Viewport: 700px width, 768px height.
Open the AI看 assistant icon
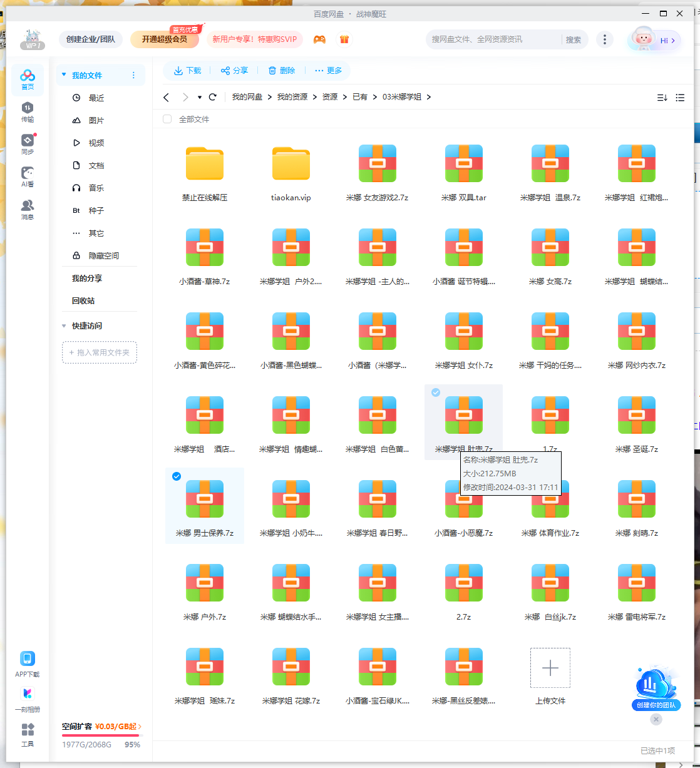click(x=28, y=177)
